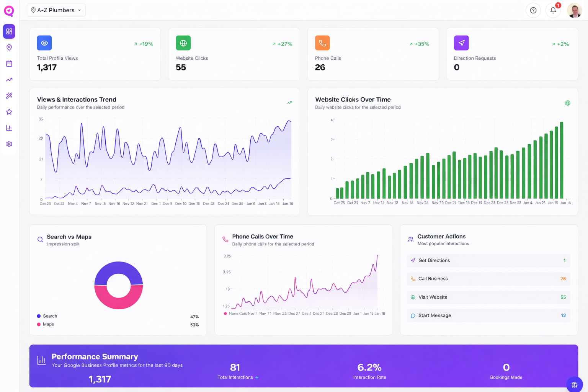The width and height of the screenshot is (588, 392).
Task: Expand the notifications bell menu
Action: click(x=553, y=10)
